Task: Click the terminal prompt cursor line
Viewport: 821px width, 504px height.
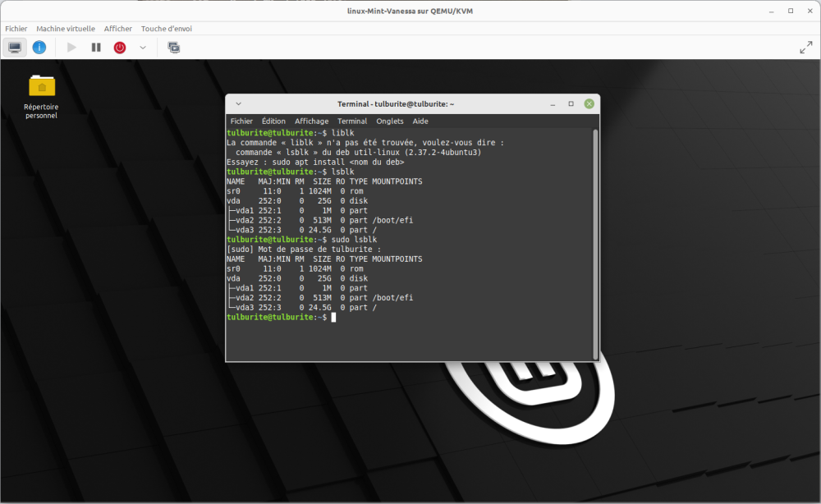Action: pos(333,317)
